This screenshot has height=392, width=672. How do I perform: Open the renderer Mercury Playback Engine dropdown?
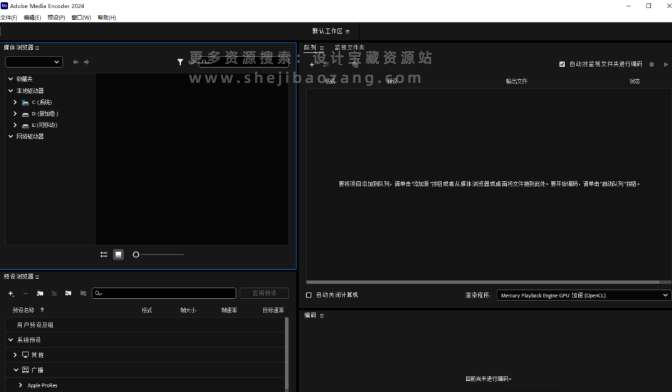pos(583,295)
